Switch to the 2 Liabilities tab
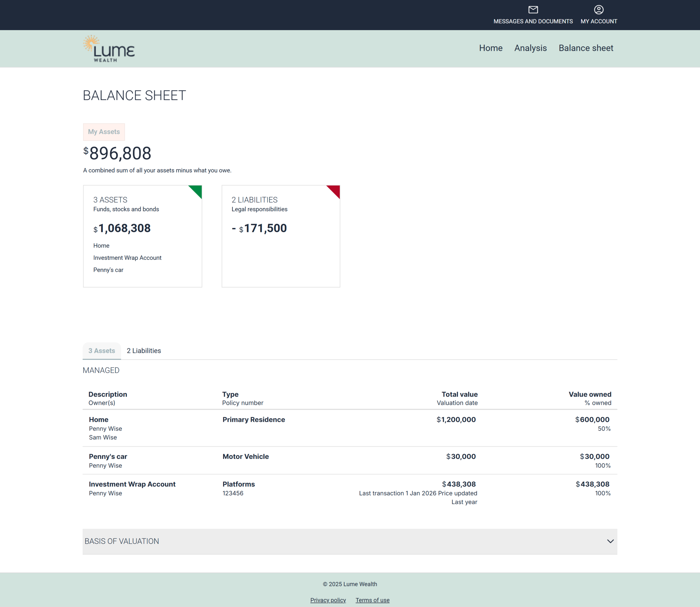 point(144,350)
